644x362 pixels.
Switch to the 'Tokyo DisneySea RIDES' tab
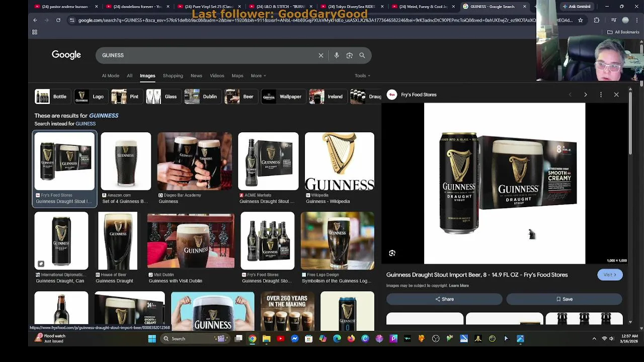pos(352,7)
